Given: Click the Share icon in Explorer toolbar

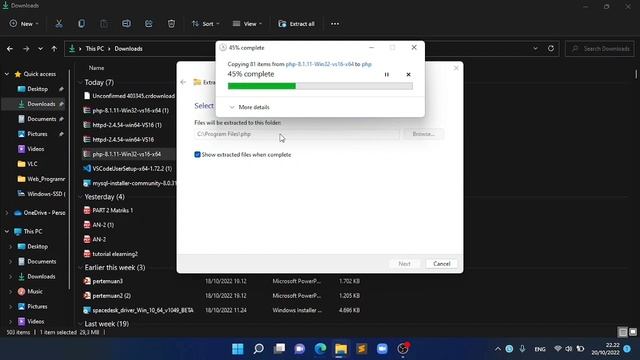Looking at the screenshot, I should (x=149, y=24).
